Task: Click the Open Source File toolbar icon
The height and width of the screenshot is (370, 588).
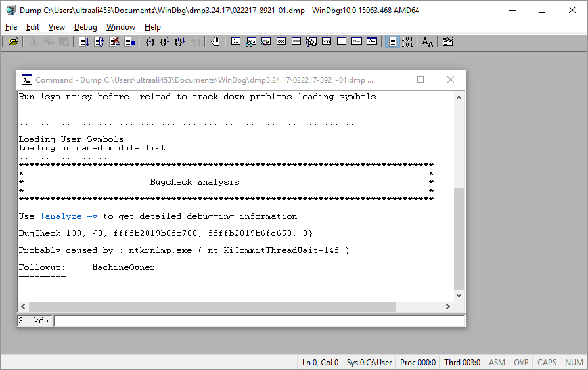Action: click(13, 41)
